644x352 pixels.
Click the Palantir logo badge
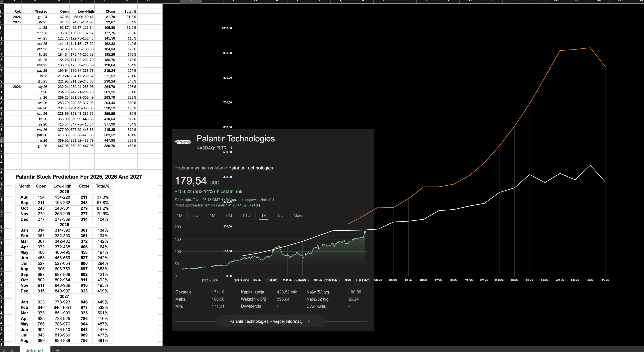point(183,142)
